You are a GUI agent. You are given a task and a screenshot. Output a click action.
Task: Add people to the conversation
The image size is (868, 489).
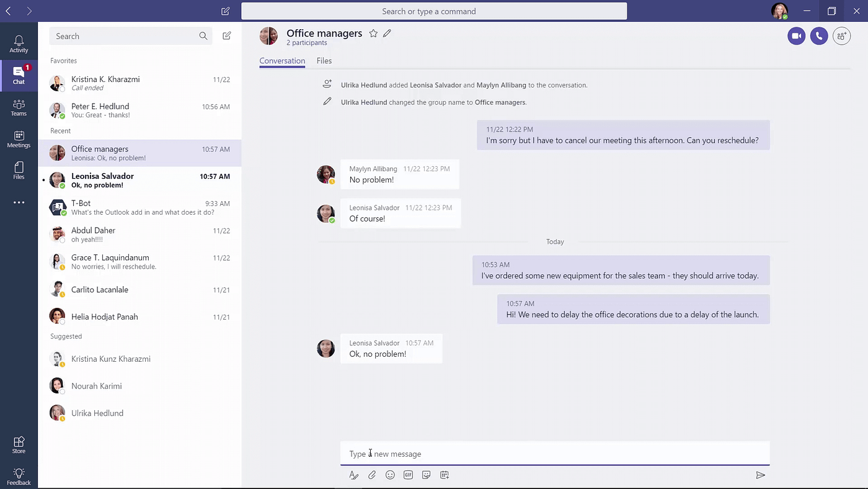point(841,36)
